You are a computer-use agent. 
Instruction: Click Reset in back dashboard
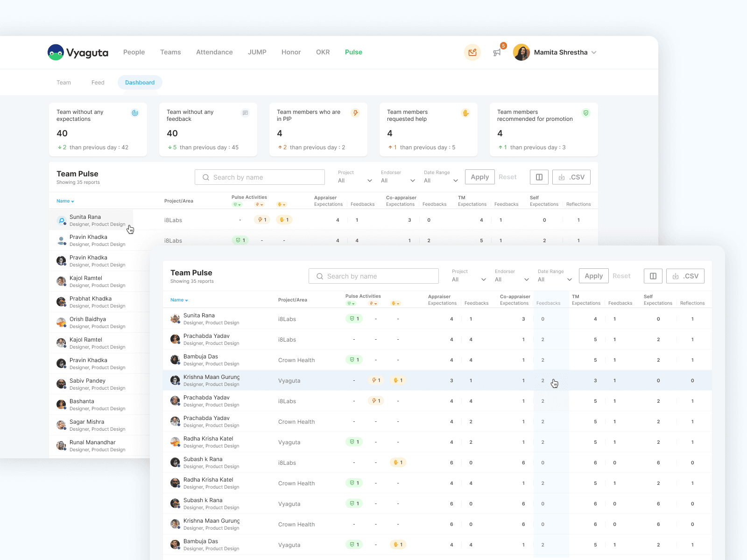(507, 177)
